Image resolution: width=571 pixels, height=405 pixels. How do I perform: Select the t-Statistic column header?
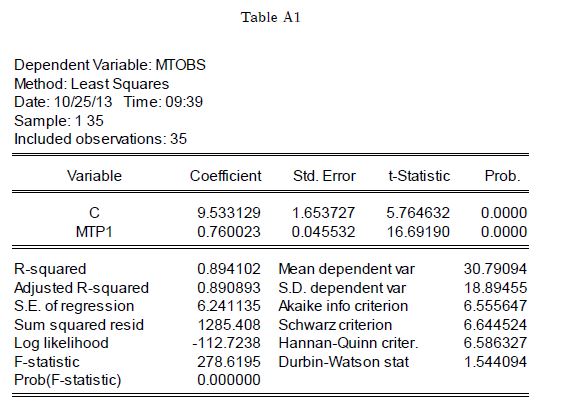click(x=419, y=176)
